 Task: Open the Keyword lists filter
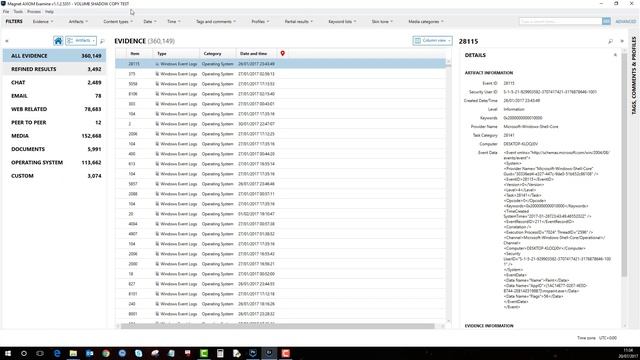(342, 21)
